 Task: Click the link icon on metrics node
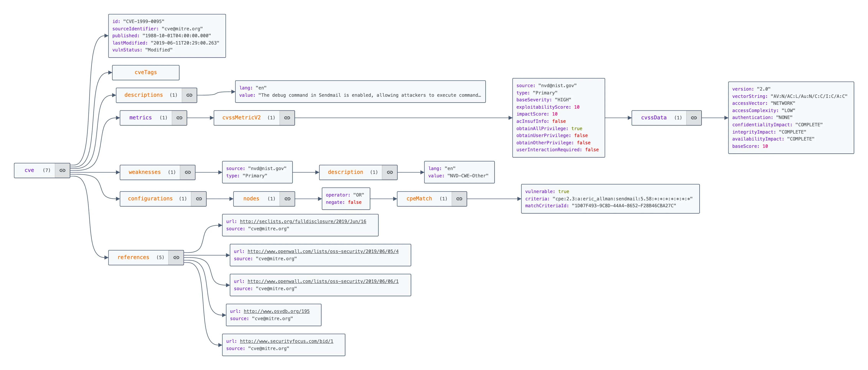coord(179,118)
